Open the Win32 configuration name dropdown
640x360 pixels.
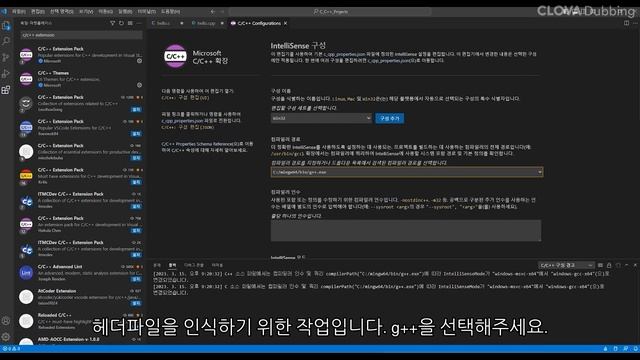coord(321,118)
